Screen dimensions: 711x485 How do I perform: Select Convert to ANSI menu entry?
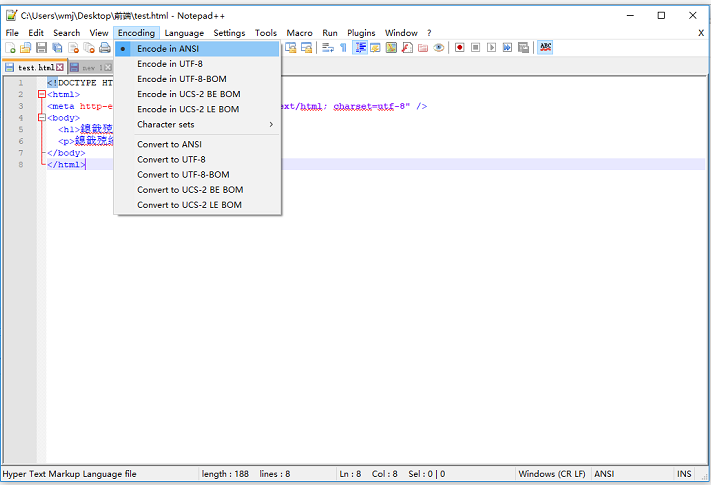click(197, 145)
